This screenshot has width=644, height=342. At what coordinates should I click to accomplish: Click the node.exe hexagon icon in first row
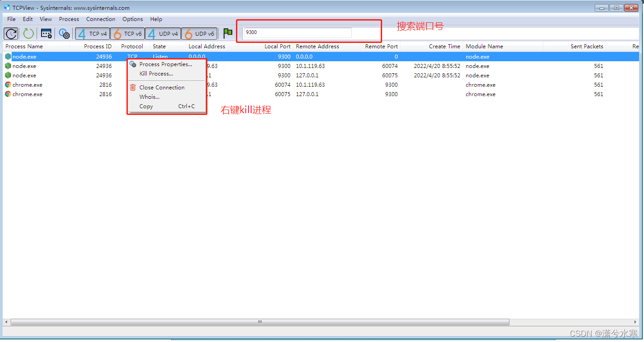[x=8, y=56]
